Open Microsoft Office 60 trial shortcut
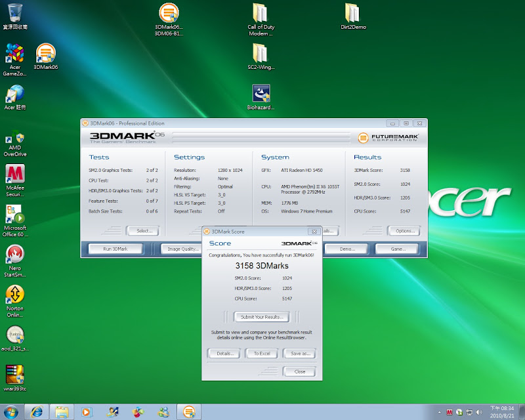 point(14,220)
